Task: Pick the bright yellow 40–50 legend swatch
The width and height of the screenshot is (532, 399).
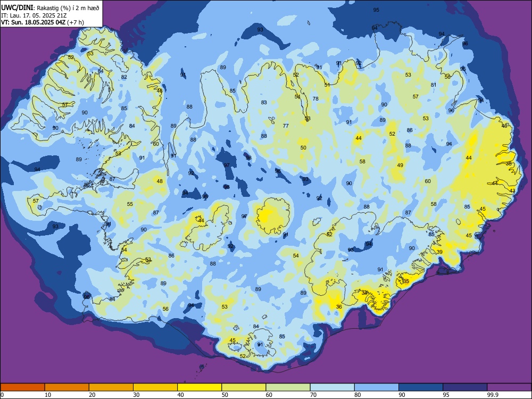Action: point(199,387)
